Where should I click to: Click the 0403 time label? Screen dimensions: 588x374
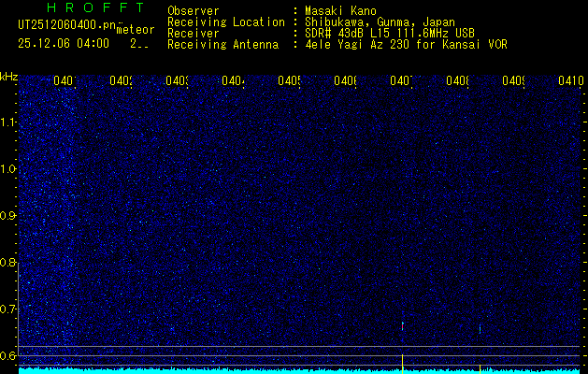(x=177, y=80)
